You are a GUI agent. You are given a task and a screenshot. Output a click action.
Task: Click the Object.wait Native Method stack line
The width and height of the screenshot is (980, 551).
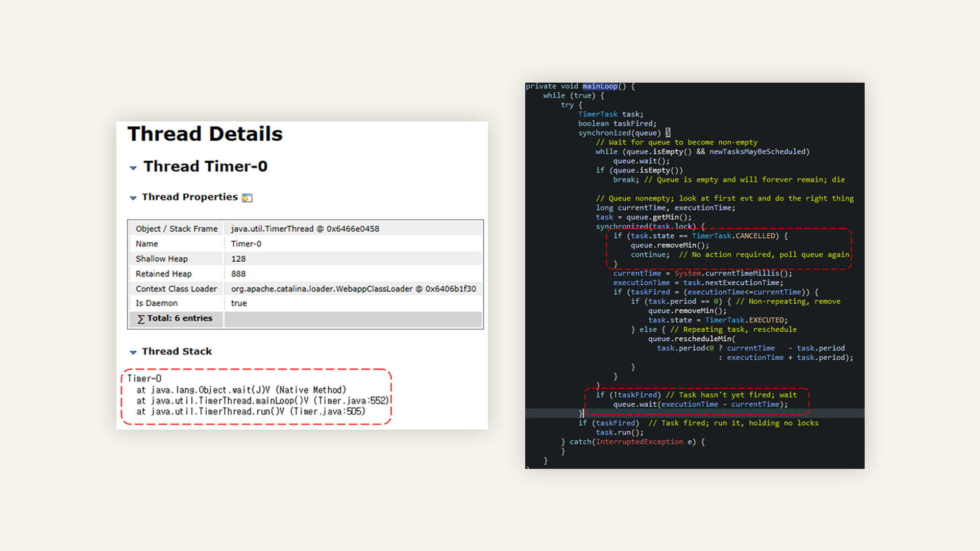pos(241,390)
